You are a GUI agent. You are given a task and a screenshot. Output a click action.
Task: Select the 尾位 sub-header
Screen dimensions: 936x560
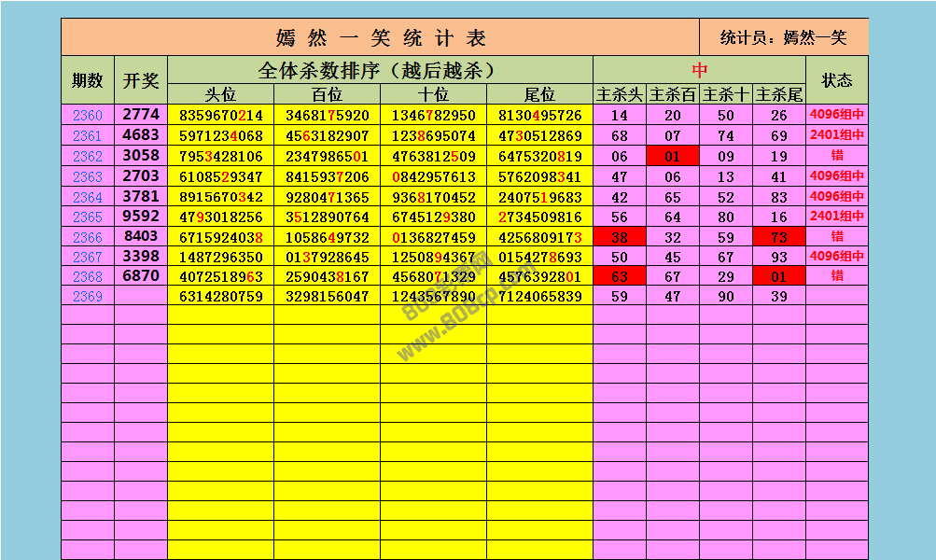[539, 94]
